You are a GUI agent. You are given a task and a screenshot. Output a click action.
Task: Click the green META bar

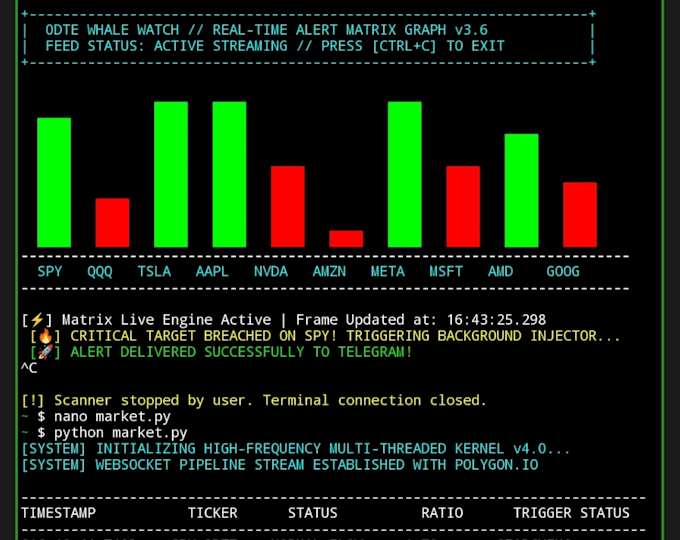click(x=405, y=174)
